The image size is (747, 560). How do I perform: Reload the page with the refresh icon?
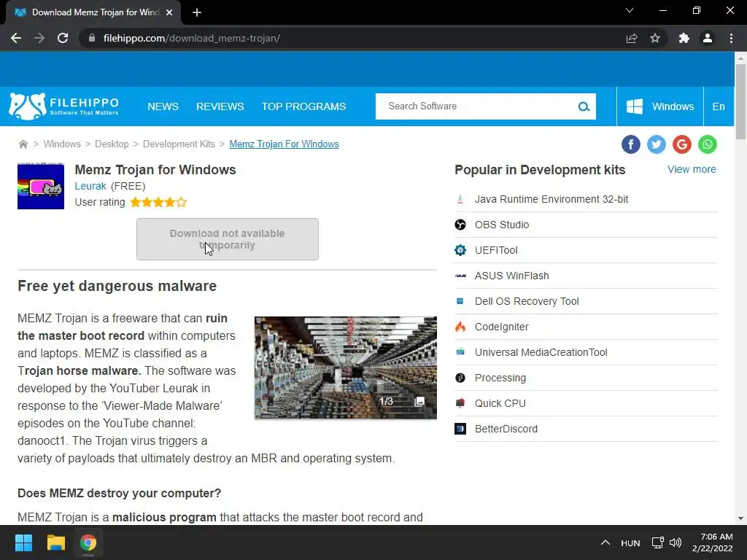pos(63,38)
